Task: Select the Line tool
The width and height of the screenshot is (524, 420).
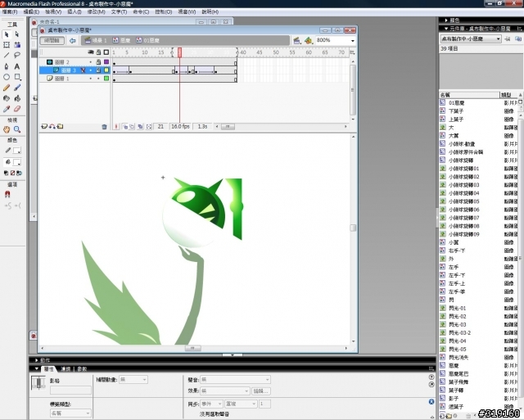Action: tap(7, 56)
